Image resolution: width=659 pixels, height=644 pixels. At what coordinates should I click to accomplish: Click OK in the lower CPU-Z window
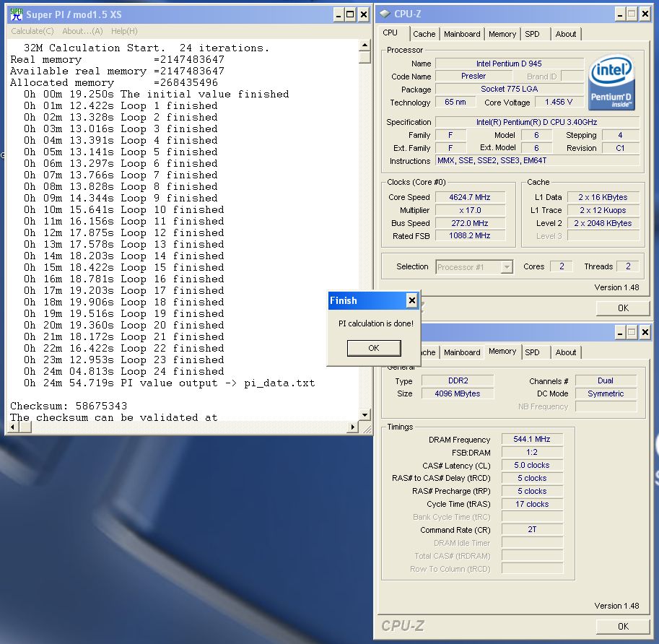pyautogui.click(x=623, y=627)
